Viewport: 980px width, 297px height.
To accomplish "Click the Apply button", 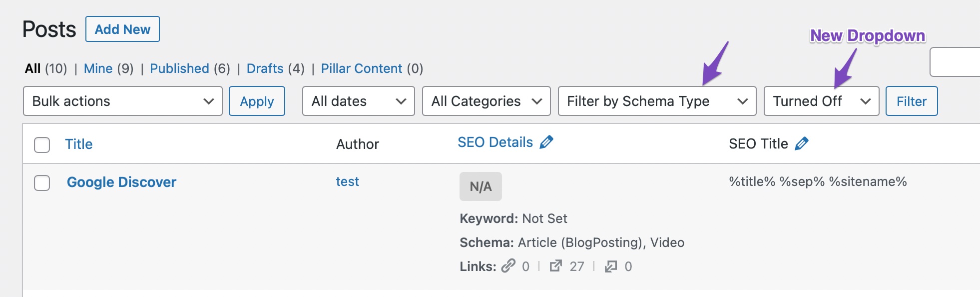I will pos(257,101).
